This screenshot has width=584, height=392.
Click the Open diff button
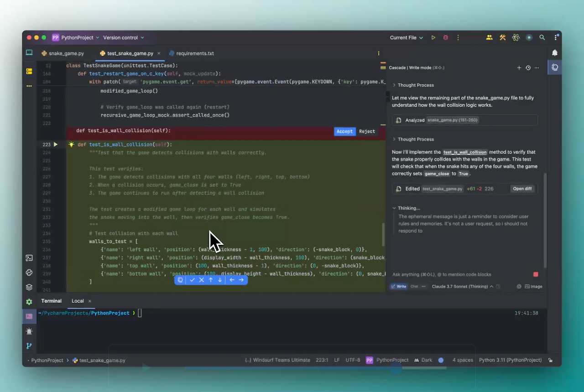coord(522,189)
